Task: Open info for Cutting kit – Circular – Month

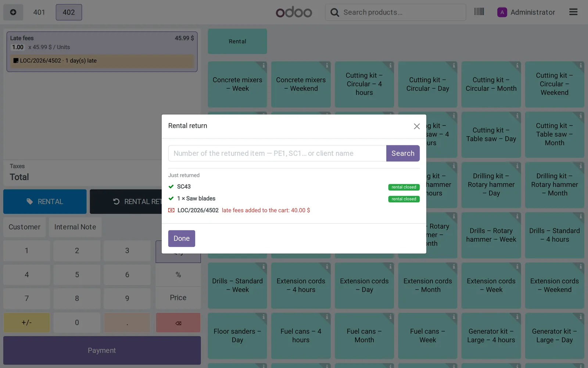Action: [517, 66]
